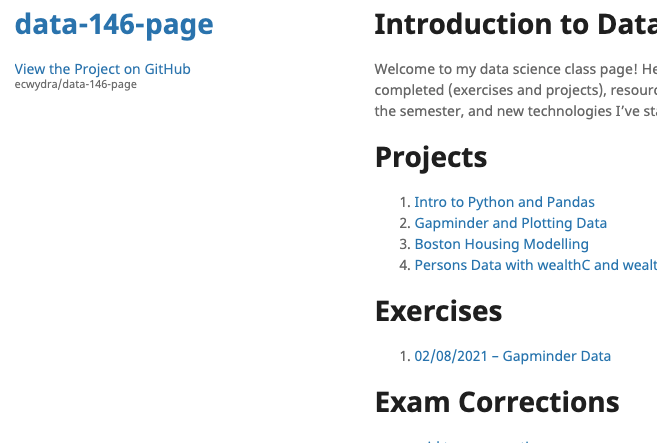The height and width of the screenshot is (443, 657).
Task: Click the ecwydra/data-146-page repository text
Action: (x=76, y=84)
